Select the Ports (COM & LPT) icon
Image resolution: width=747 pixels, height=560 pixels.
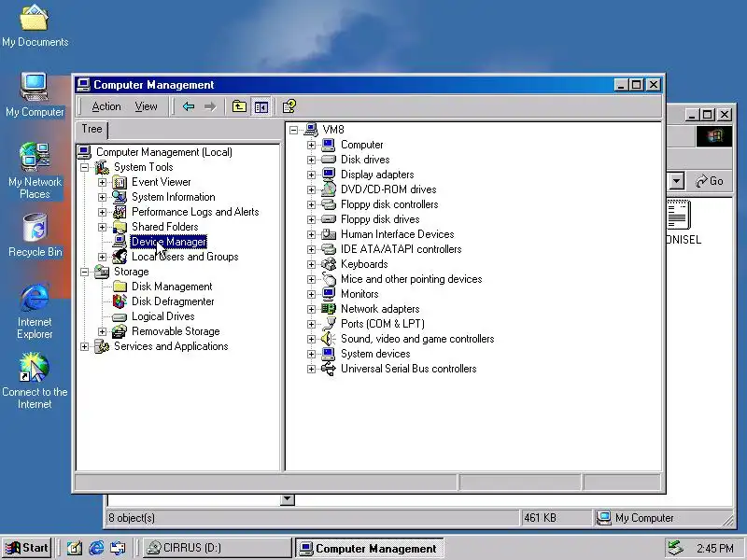coord(329,324)
